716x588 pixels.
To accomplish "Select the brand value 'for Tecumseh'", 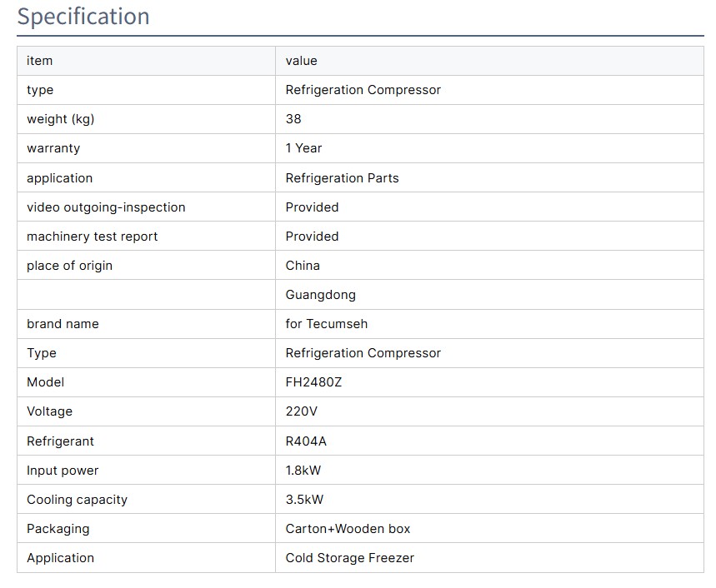I will click(326, 324).
